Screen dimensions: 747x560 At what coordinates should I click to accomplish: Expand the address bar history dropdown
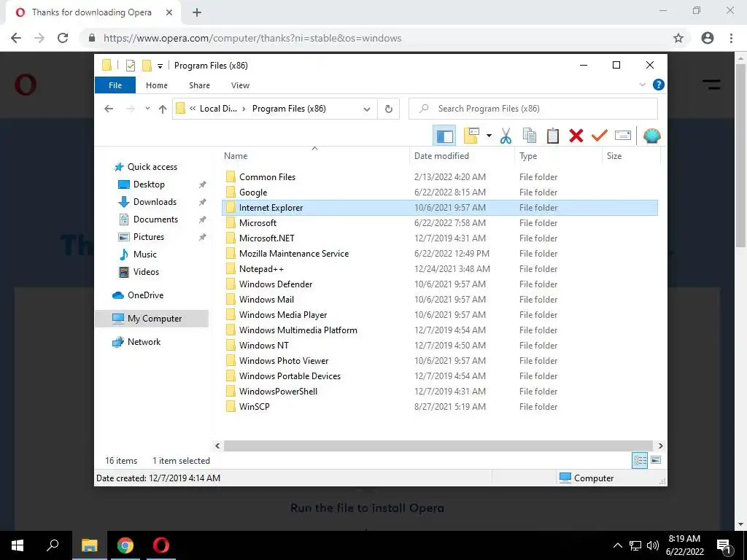click(x=366, y=109)
